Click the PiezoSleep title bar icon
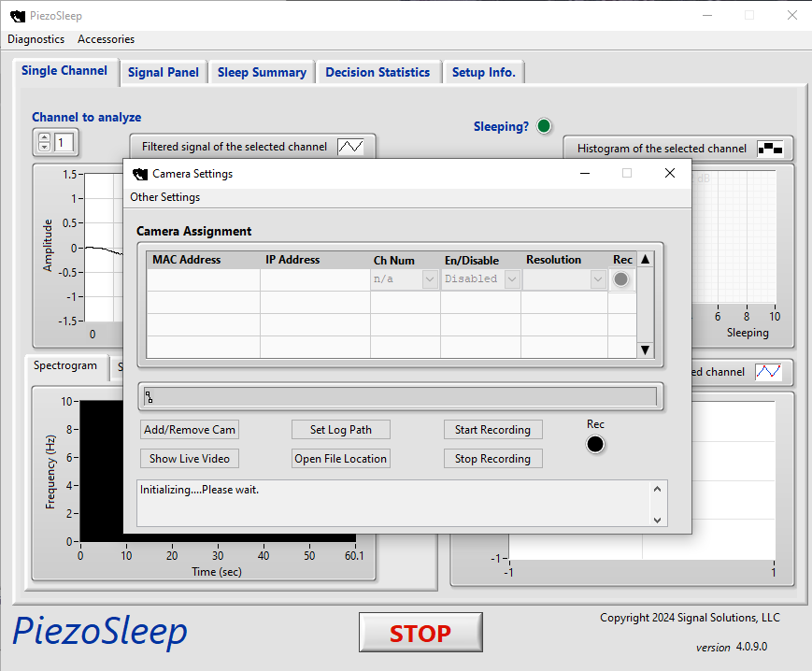Image resolution: width=812 pixels, height=671 pixels. point(18,16)
